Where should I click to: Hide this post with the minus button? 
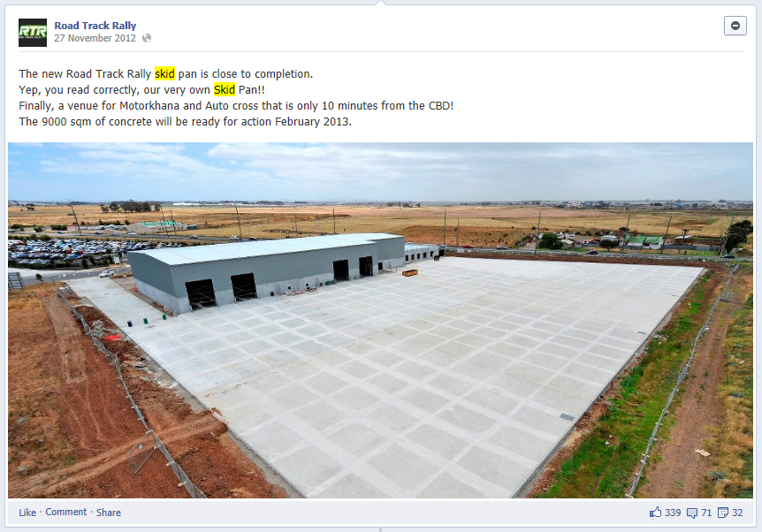tap(735, 26)
